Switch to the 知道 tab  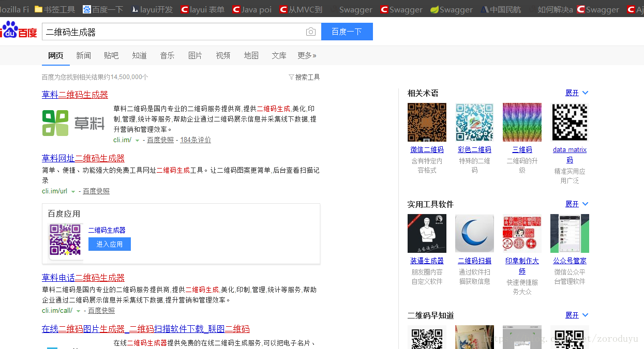139,55
